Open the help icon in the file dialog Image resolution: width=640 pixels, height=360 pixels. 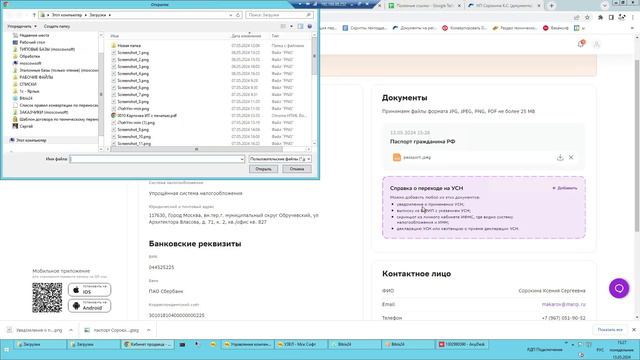(310, 26)
